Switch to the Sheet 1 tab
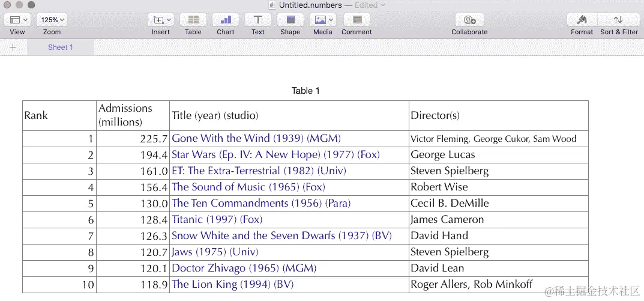The height and width of the screenshot is (301, 644). point(61,47)
